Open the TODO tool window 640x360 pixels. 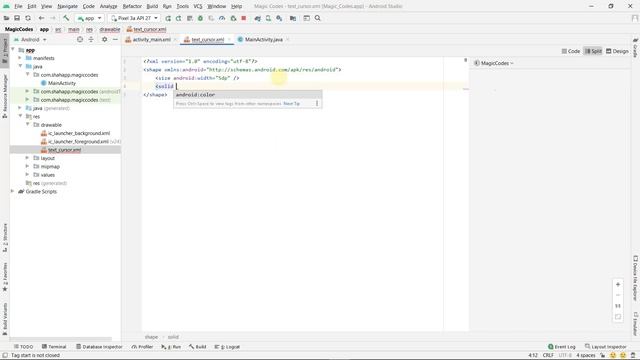click(23, 347)
